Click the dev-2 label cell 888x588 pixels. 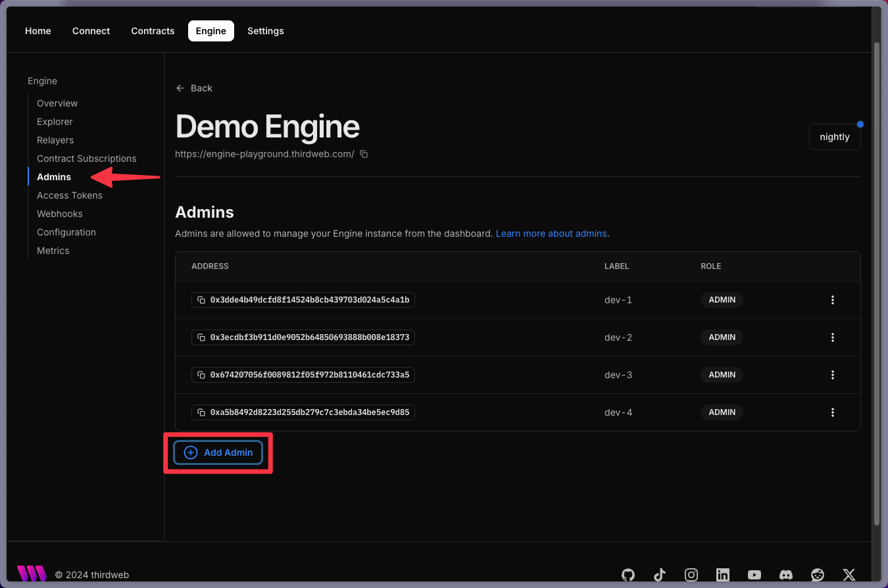tap(618, 337)
